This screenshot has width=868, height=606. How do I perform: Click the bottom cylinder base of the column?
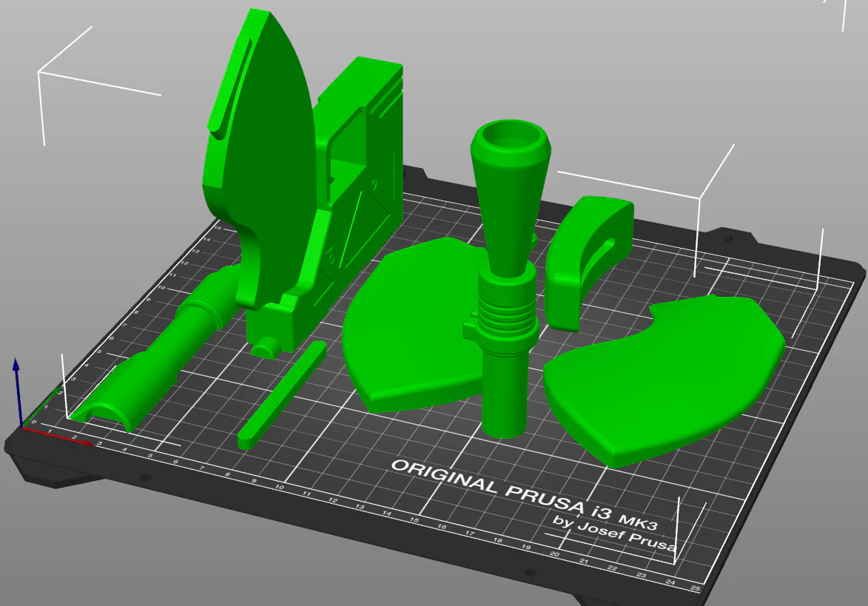click(x=503, y=396)
